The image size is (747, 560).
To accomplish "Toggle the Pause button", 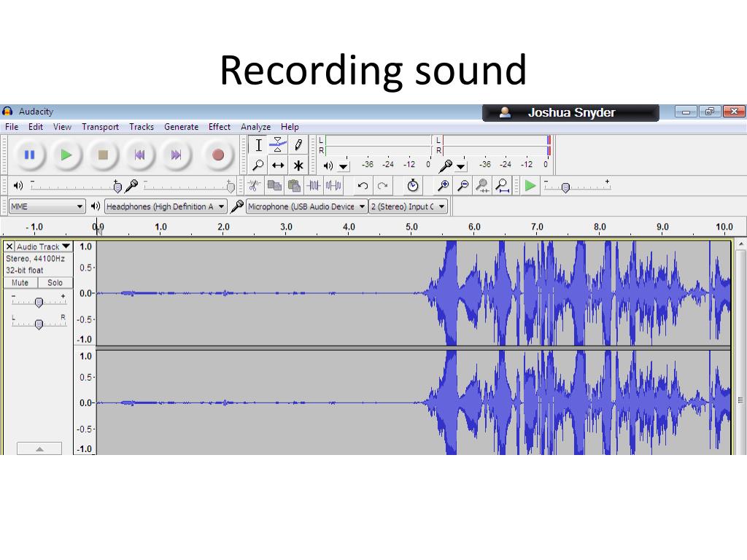I will click(x=29, y=155).
